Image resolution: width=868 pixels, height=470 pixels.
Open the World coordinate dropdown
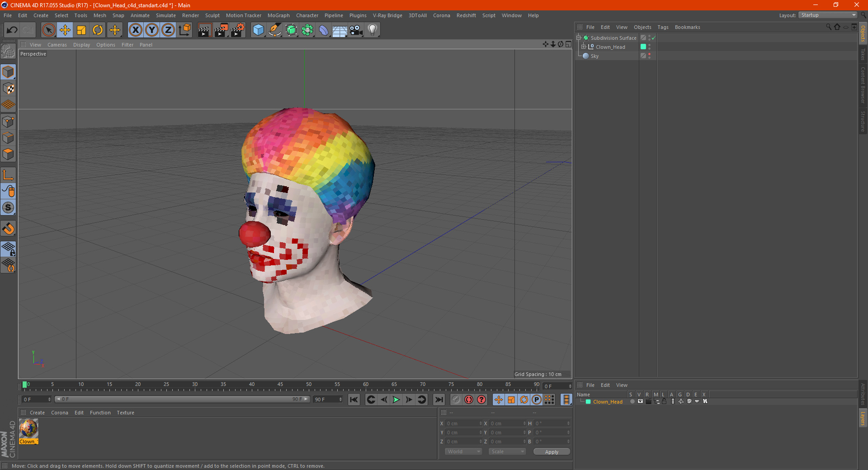[x=463, y=451]
